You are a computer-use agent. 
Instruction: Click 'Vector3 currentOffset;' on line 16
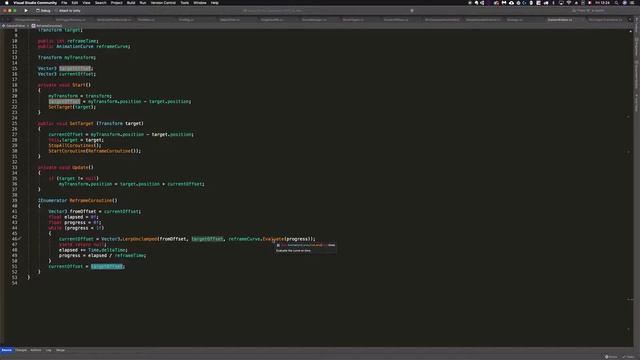(x=67, y=74)
